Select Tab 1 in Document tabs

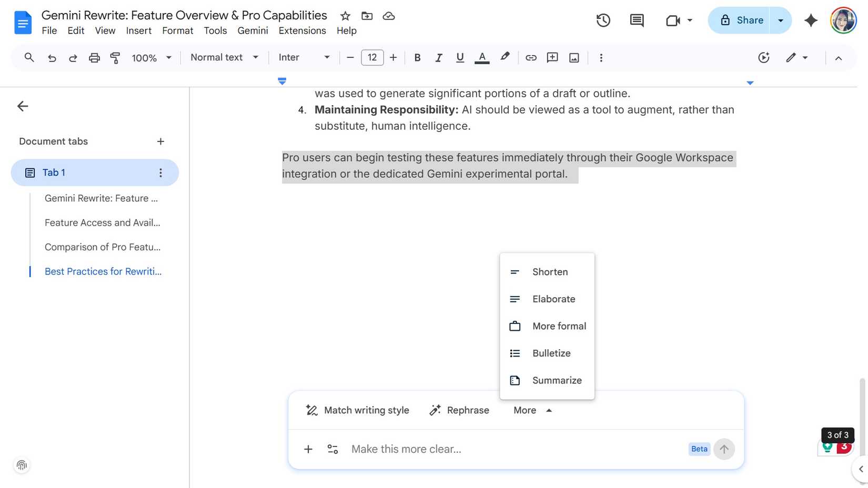pos(54,172)
